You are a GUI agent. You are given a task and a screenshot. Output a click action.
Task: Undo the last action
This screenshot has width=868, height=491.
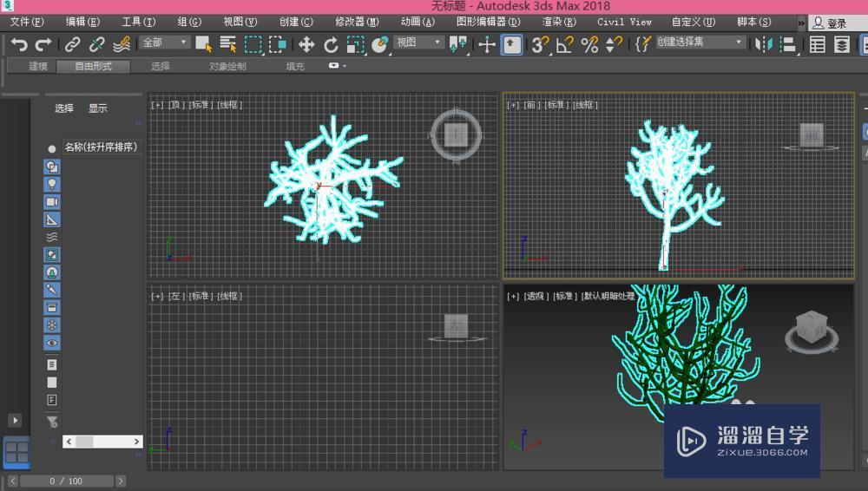coord(19,43)
